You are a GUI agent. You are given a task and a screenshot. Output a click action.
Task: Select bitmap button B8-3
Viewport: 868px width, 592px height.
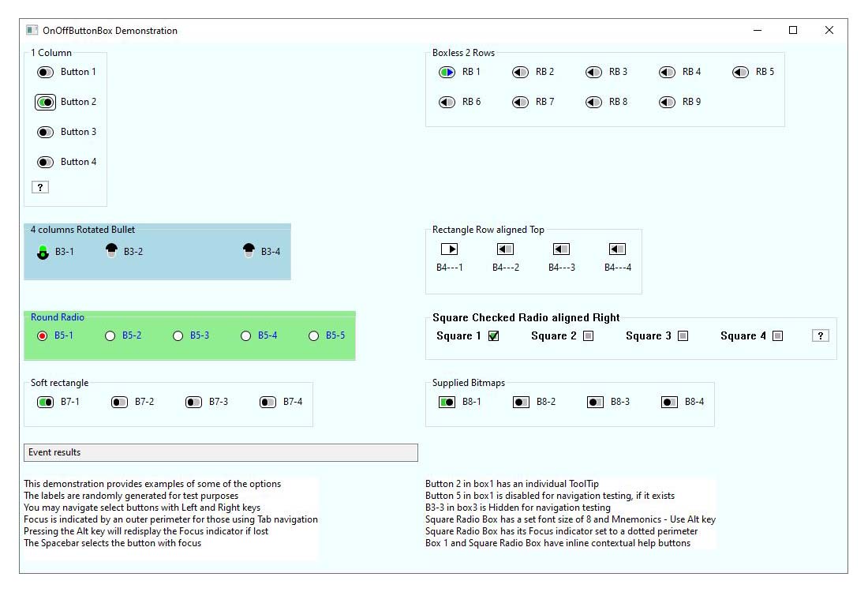(595, 402)
